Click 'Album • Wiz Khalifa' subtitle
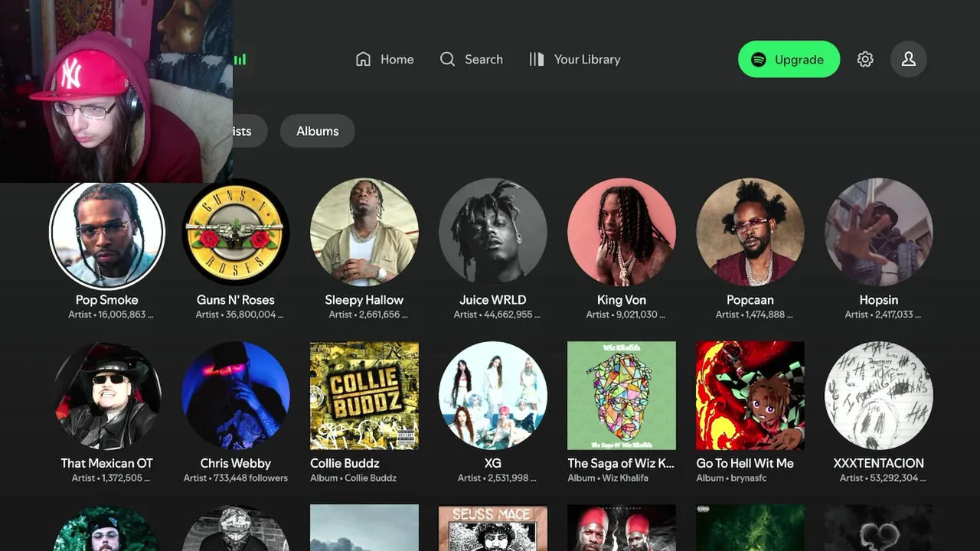The image size is (980, 551). point(608,478)
